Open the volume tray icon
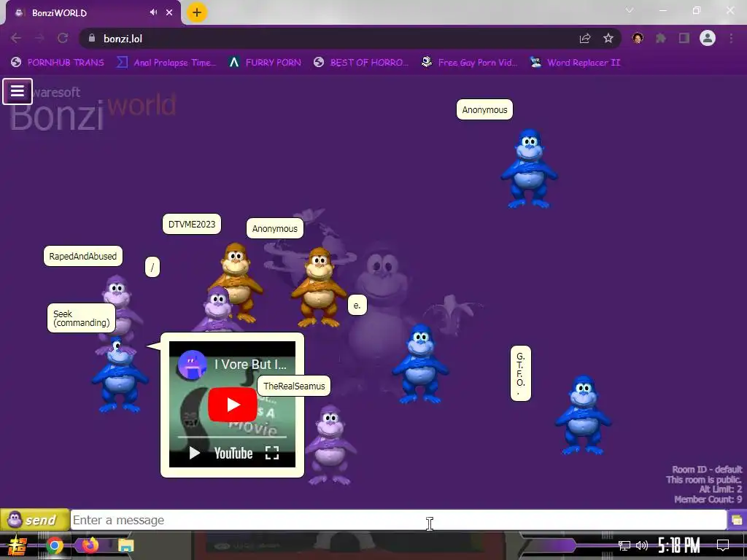Image resolution: width=747 pixels, height=560 pixels. 642,545
